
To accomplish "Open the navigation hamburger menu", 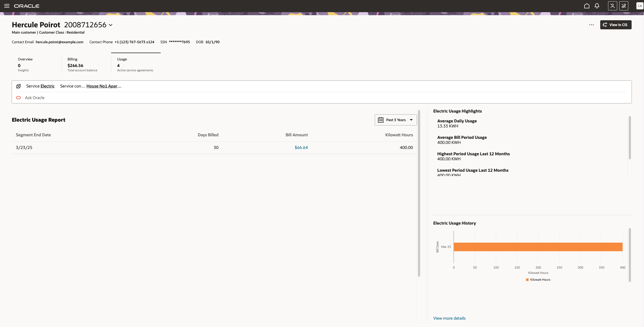I will 7,6.
